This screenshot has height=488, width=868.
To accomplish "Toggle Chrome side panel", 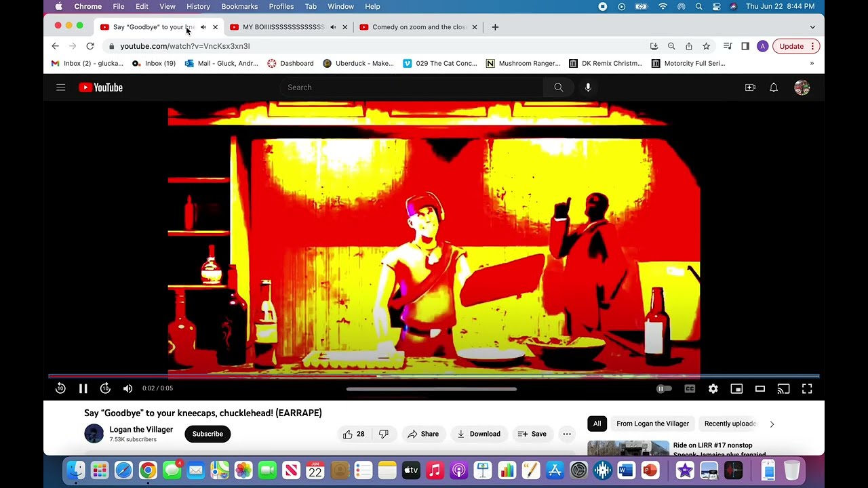I will [x=745, y=46].
